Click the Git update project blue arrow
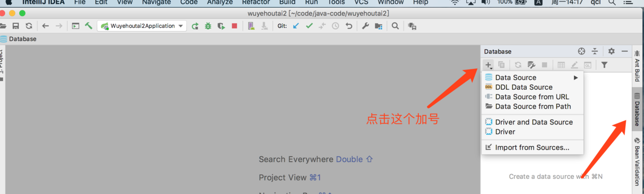 click(x=296, y=26)
